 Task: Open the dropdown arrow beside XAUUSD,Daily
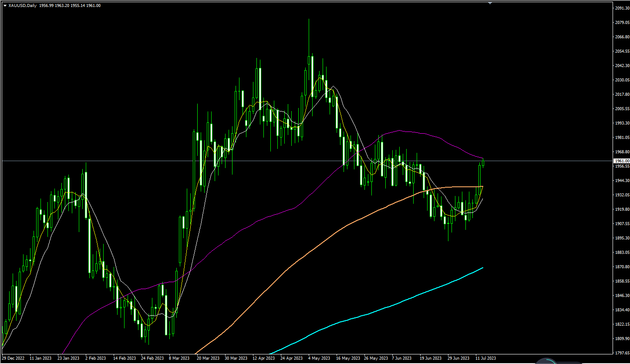coord(5,6)
